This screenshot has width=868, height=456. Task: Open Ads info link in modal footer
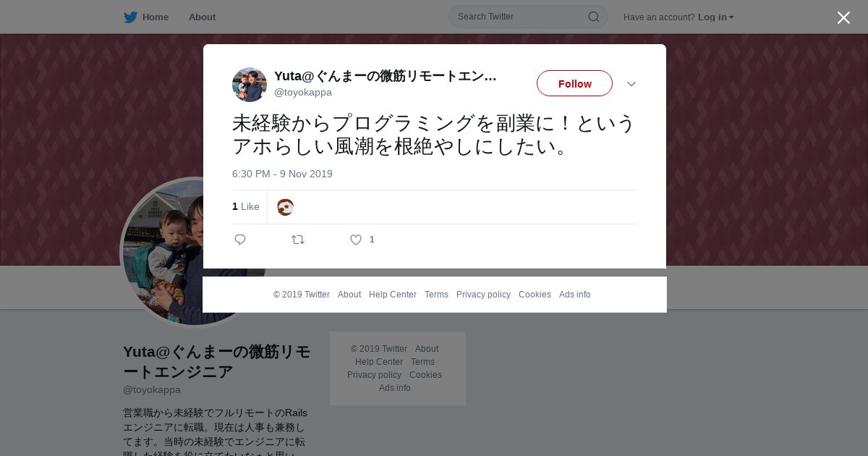click(575, 295)
